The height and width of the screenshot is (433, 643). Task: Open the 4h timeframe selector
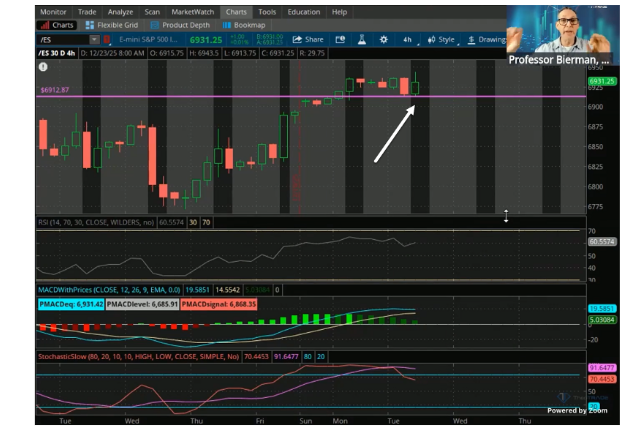408,39
